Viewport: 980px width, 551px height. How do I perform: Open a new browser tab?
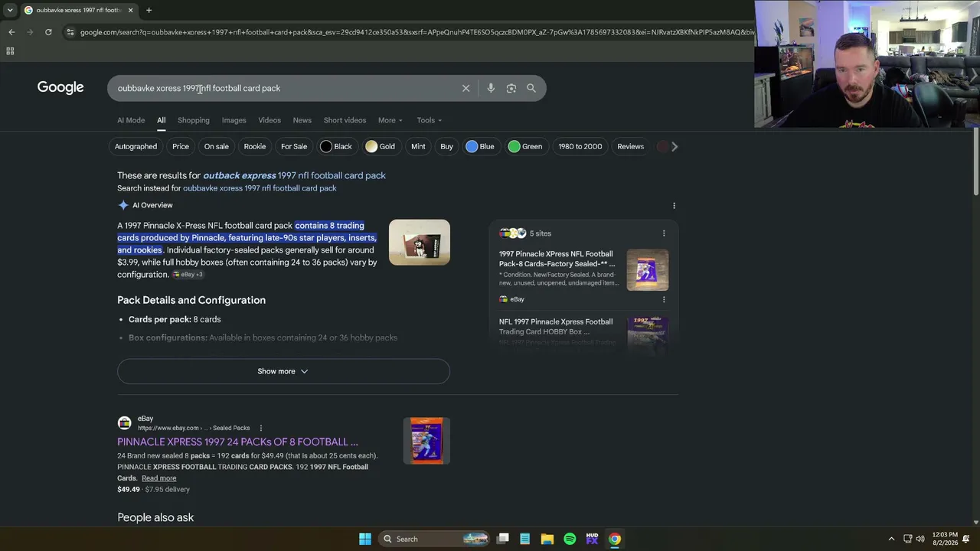(149, 10)
